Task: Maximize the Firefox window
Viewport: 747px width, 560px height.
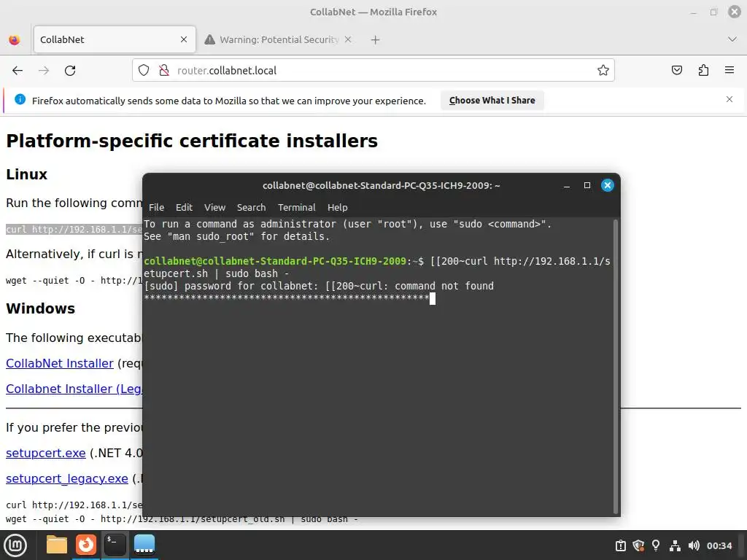Action: (713, 12)
